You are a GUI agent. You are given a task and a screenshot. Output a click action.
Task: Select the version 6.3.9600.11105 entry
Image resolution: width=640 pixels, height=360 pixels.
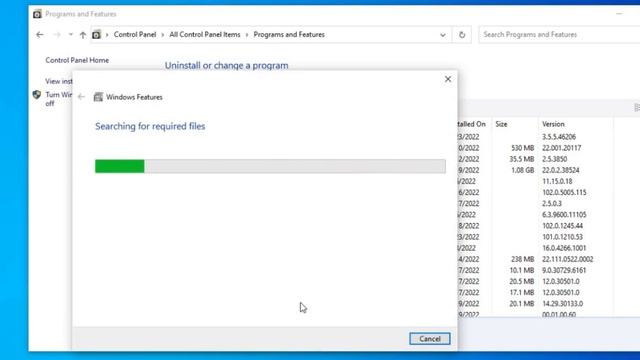coord(564,215)
